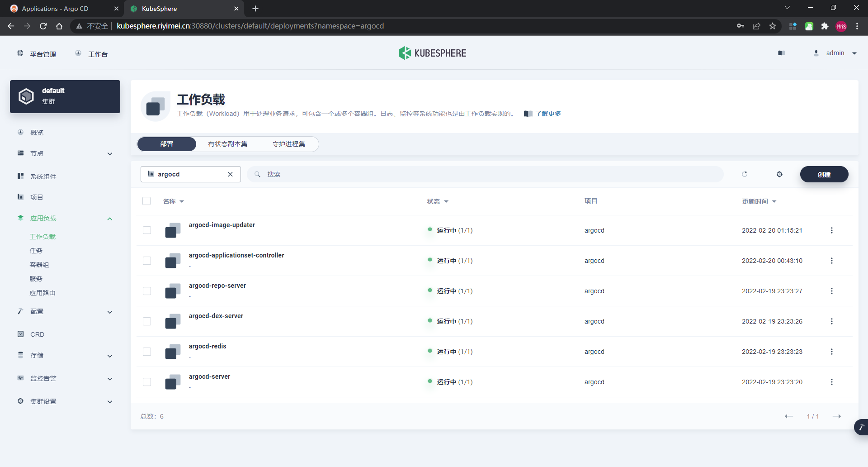
Task: Click the refresh list icon
Action: [745, 174]
